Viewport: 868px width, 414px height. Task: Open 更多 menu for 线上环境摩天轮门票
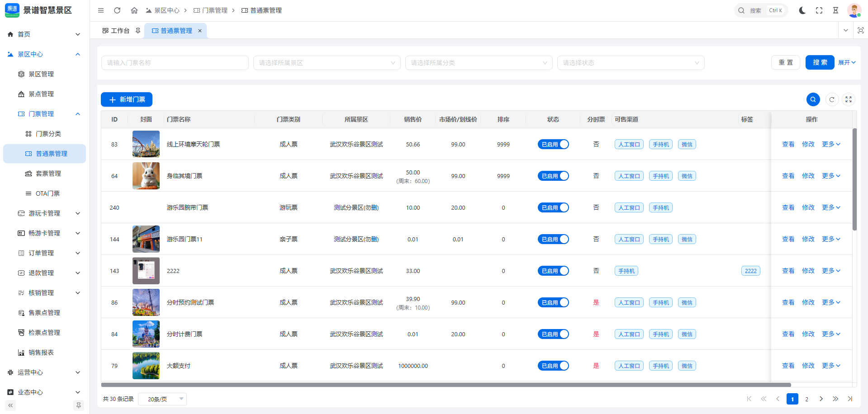(x=831, y=144)
